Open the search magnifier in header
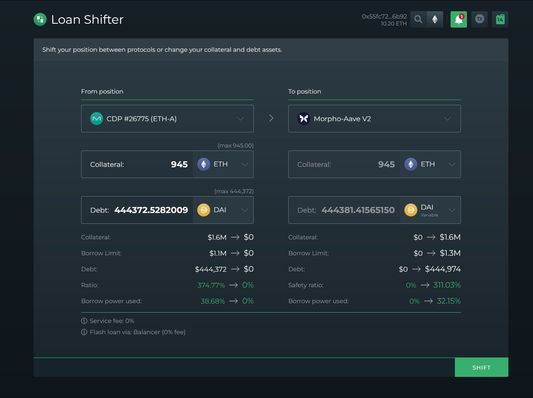 [418, 19]
